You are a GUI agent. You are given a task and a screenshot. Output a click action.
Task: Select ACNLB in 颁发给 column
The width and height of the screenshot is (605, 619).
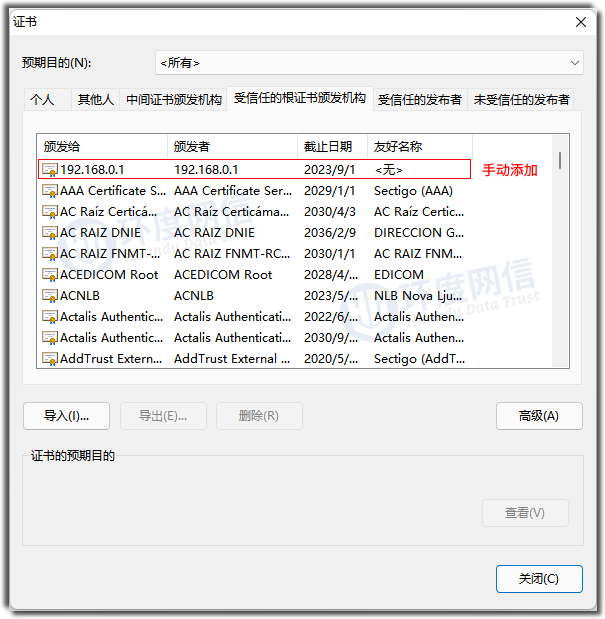pos(80,296)
